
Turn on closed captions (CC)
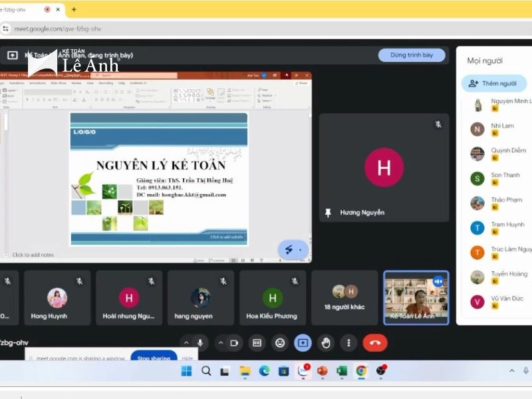click(x=257, y=342)
